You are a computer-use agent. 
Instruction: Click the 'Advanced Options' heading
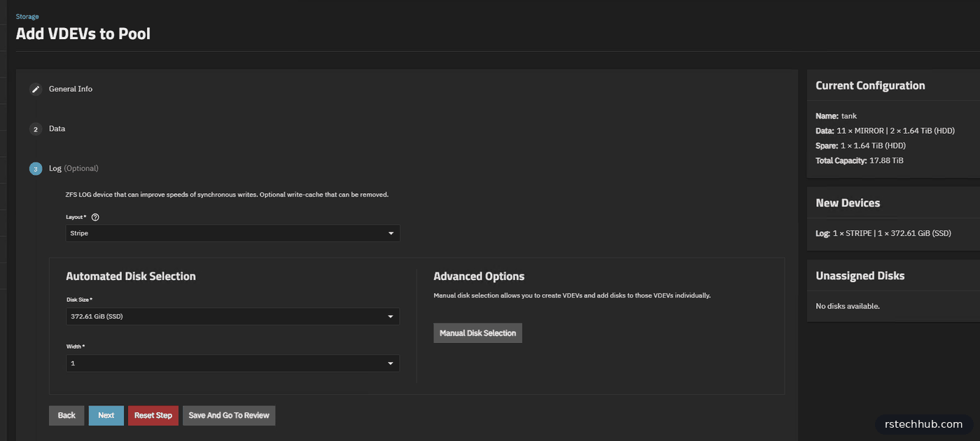[479, 276]
